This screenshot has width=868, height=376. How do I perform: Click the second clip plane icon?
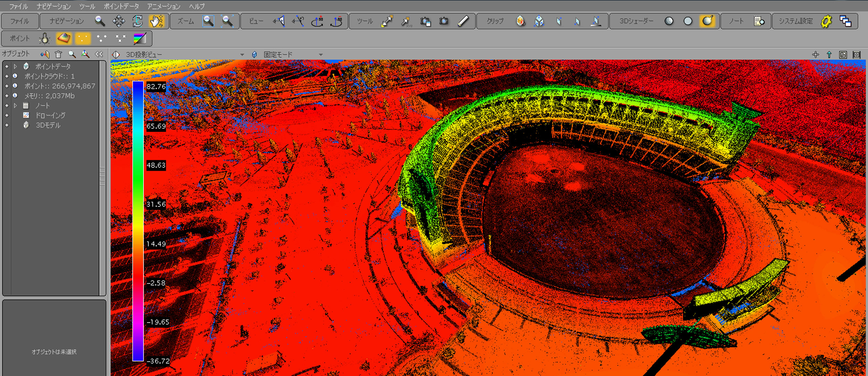(x=577, y=21)
